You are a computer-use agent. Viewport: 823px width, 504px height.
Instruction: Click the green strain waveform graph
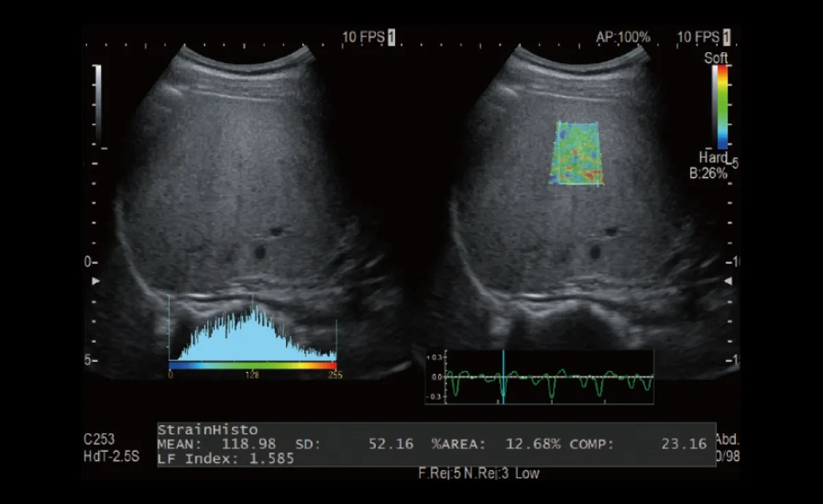540,376
